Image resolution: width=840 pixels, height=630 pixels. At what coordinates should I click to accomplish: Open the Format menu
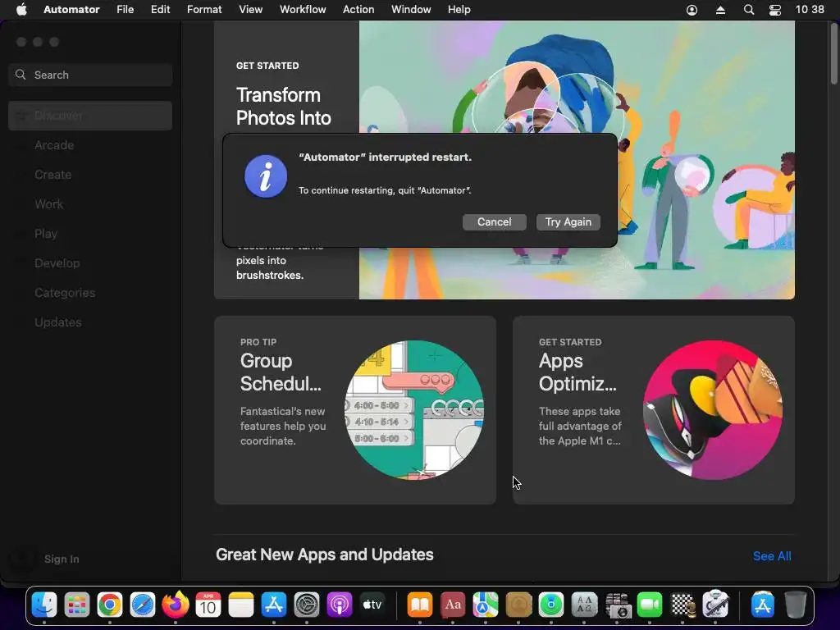pyautogui.click(x=204, y=10)
